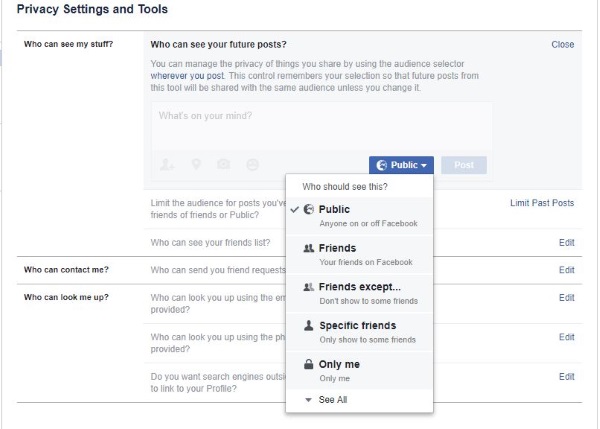Click the location pin icon in composer
This screenshot has height=429, width=600.
(x=196, y=164)
